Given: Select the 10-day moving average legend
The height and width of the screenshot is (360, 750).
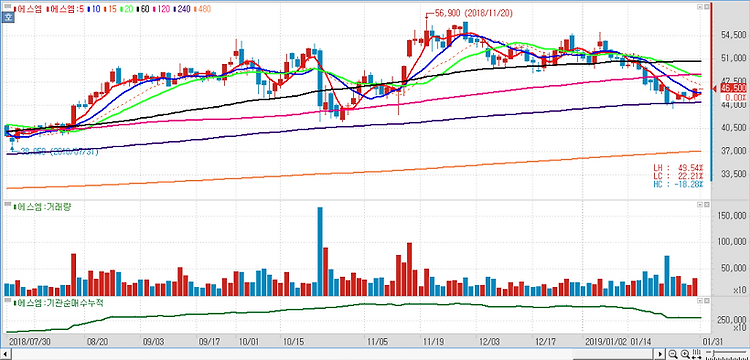Looking at the screenshot, I should [x=95, y=9].
